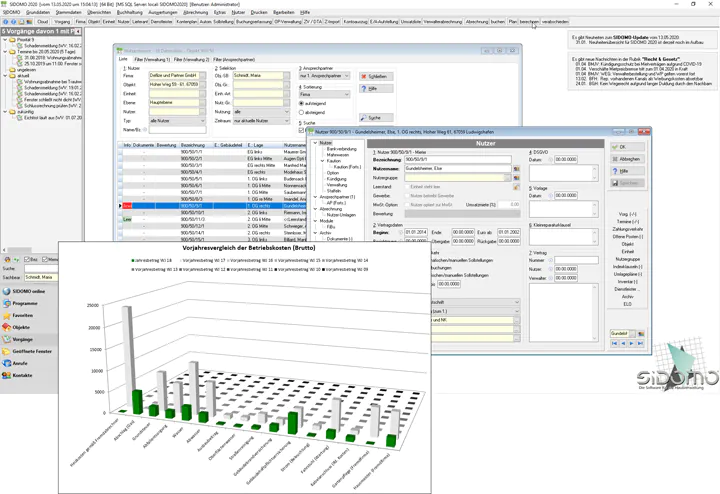Image resolution: width=720 pixels, height=494 pixels.
Task: Open the Auswertungen menu
Action: [x=162, y=12]
